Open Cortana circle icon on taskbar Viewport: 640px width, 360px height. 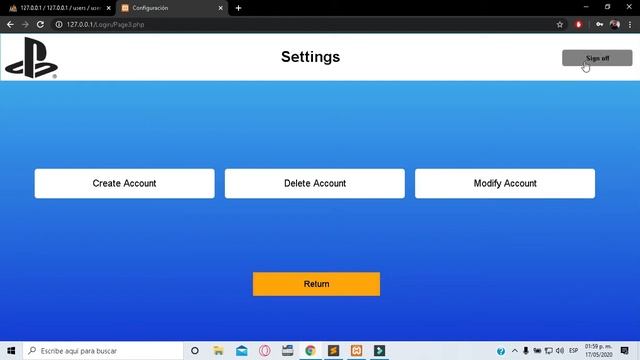195,351
